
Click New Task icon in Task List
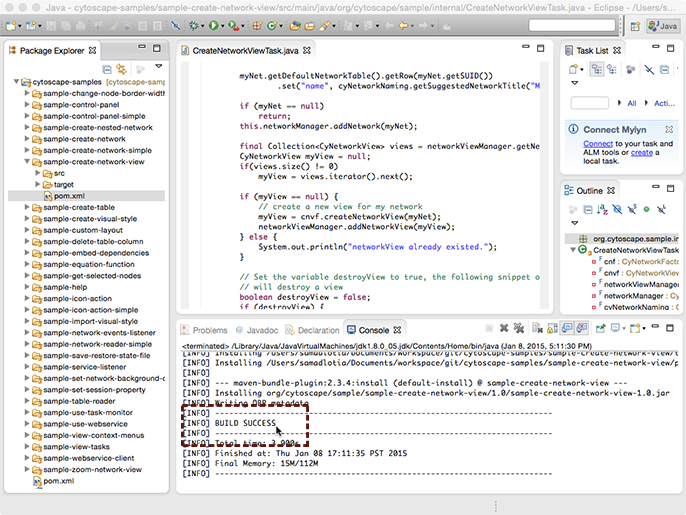575,69
